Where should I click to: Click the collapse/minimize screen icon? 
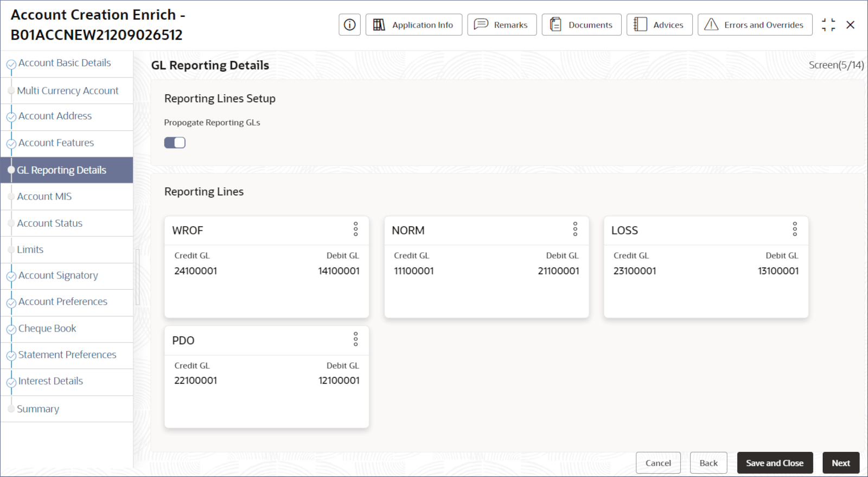[828, 25]
